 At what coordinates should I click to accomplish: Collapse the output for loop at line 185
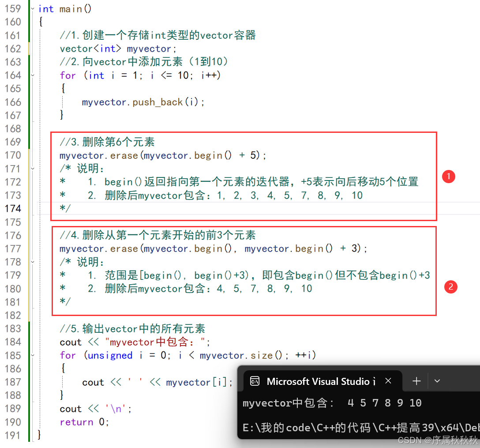(x=33, y=355)
